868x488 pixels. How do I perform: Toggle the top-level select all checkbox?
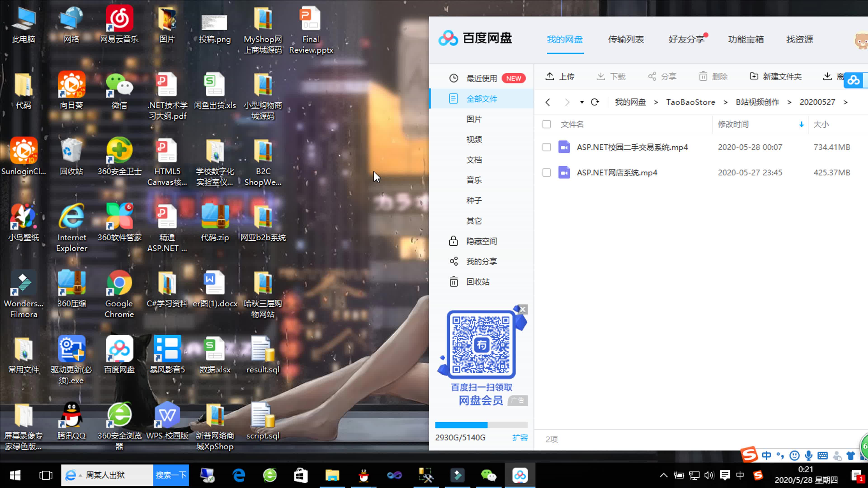(546, 124)
